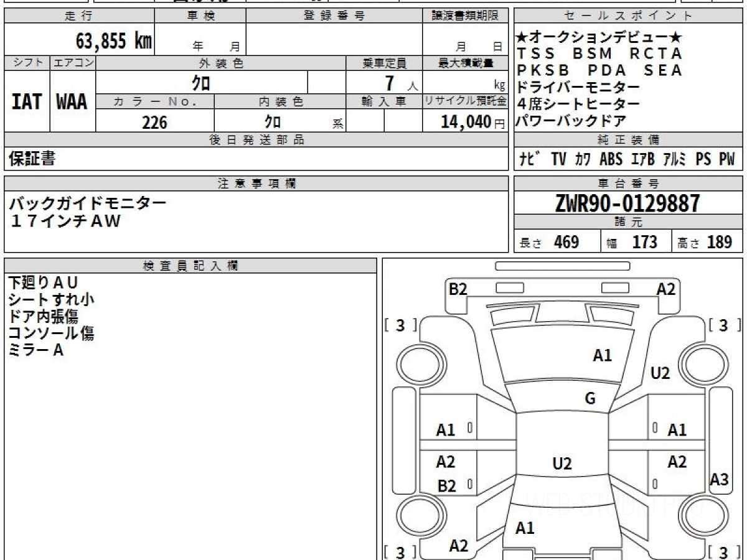This screenshot has height=560, width=747.
Task: Click the リサイクル預託金 header
Action: (x=466, y=102)
